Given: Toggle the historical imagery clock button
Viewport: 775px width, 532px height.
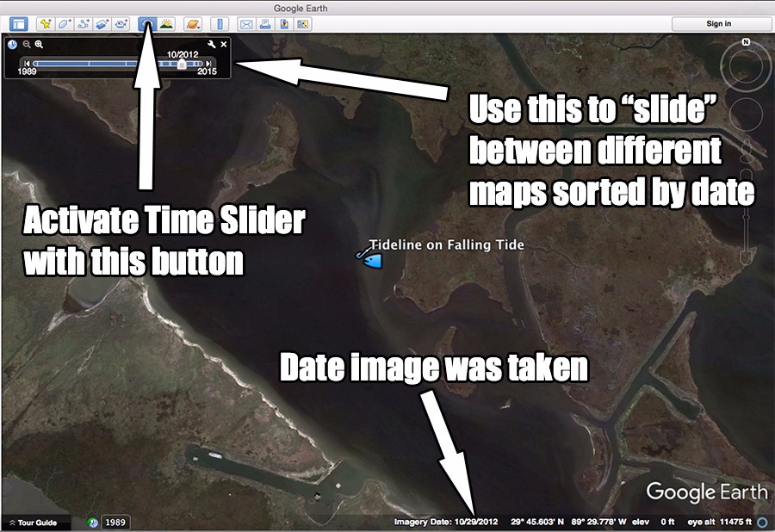Looking at the screenshot, I should point(147,24).
